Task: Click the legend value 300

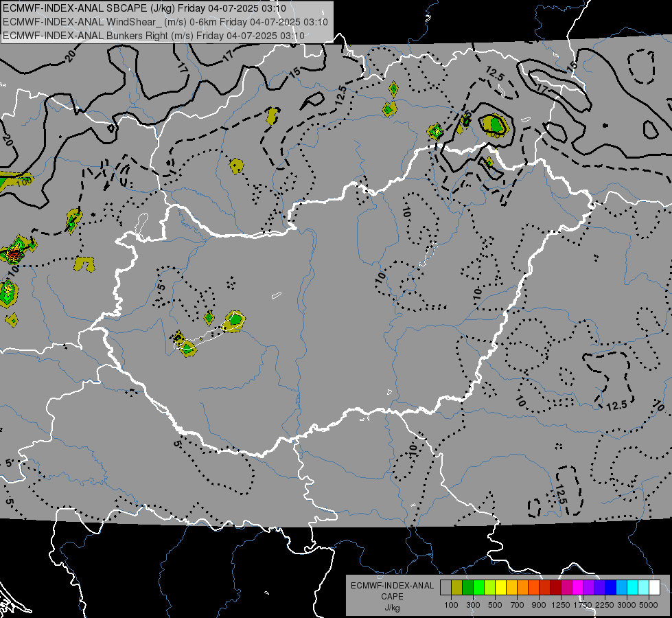Action: click(x=473, y=605)
